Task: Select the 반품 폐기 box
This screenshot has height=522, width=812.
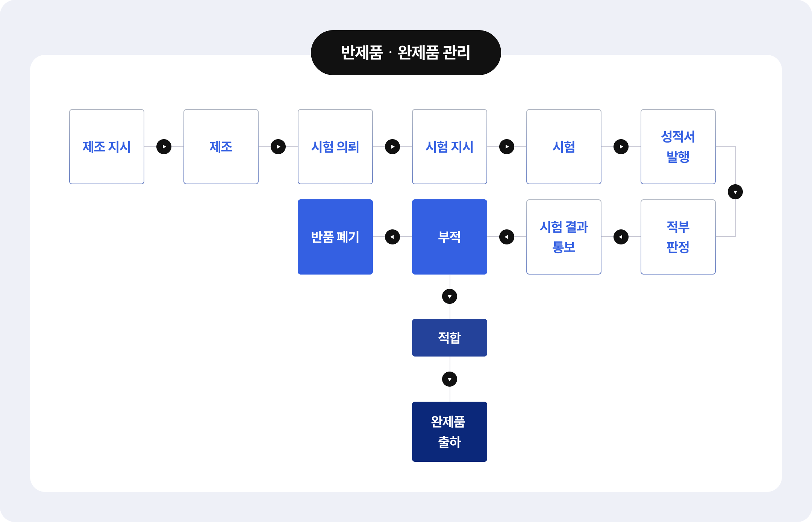Action: point(335,237)
